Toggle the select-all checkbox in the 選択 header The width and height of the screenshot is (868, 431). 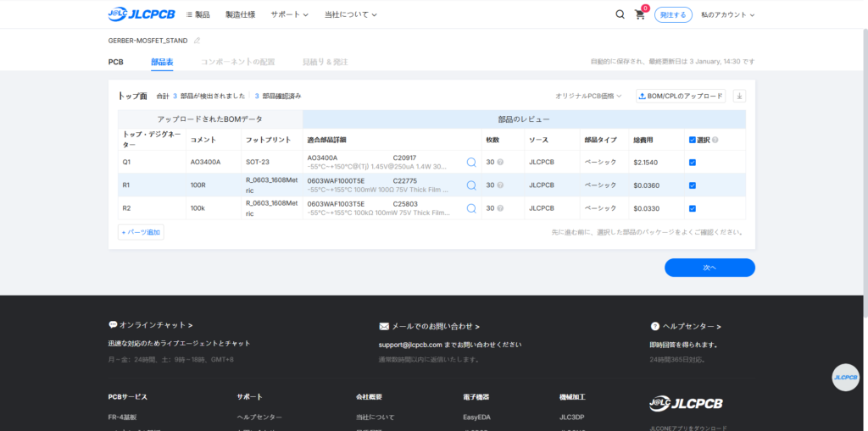tap(693, 140)
